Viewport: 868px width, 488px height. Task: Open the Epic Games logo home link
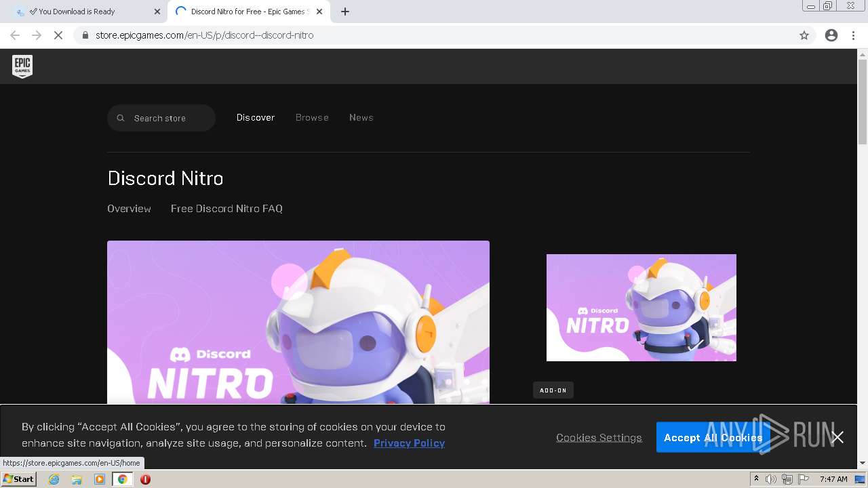pyautogui.click(x=22, y=66)
